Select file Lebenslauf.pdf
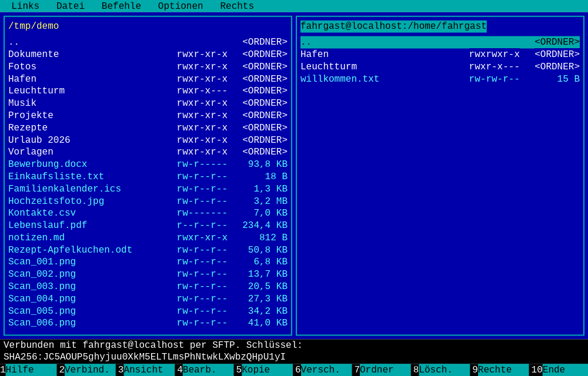This screenshot has height=376, width=588. point(148,225)
